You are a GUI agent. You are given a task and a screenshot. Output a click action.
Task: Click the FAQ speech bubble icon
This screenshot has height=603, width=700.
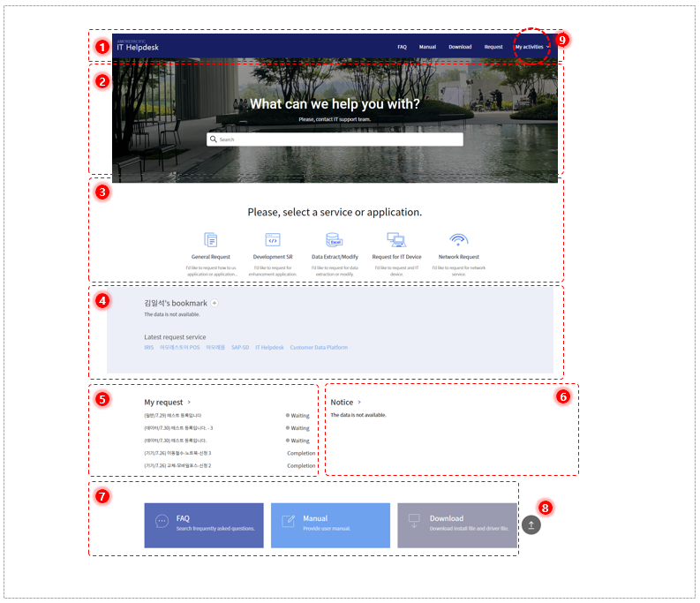[162, 521]
